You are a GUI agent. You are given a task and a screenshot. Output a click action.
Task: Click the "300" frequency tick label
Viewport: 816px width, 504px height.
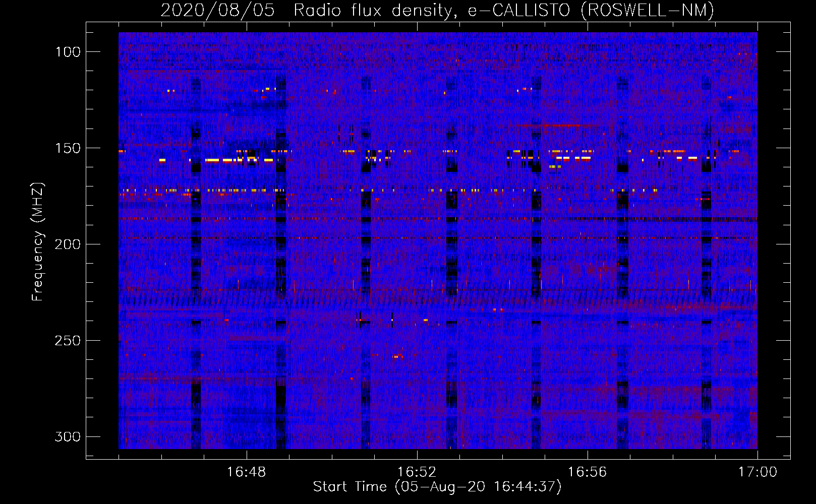[68, 436]
